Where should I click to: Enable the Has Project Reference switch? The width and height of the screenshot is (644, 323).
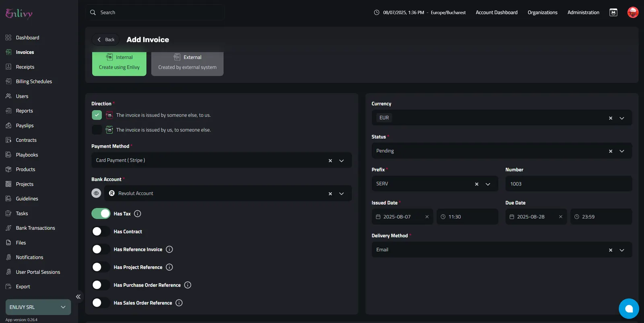click(101, 267)
